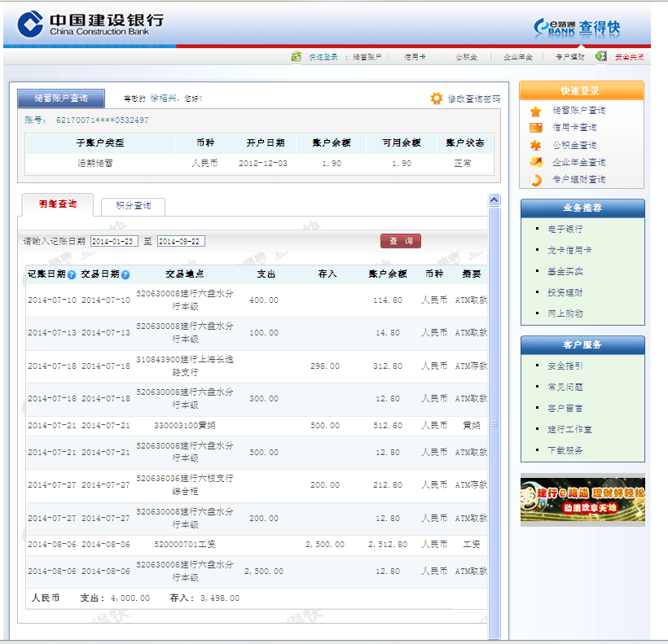This screenshot has height=644, width=668.
Task: Open 信用卡 in the top navigation bar
Action: point(415,58)
